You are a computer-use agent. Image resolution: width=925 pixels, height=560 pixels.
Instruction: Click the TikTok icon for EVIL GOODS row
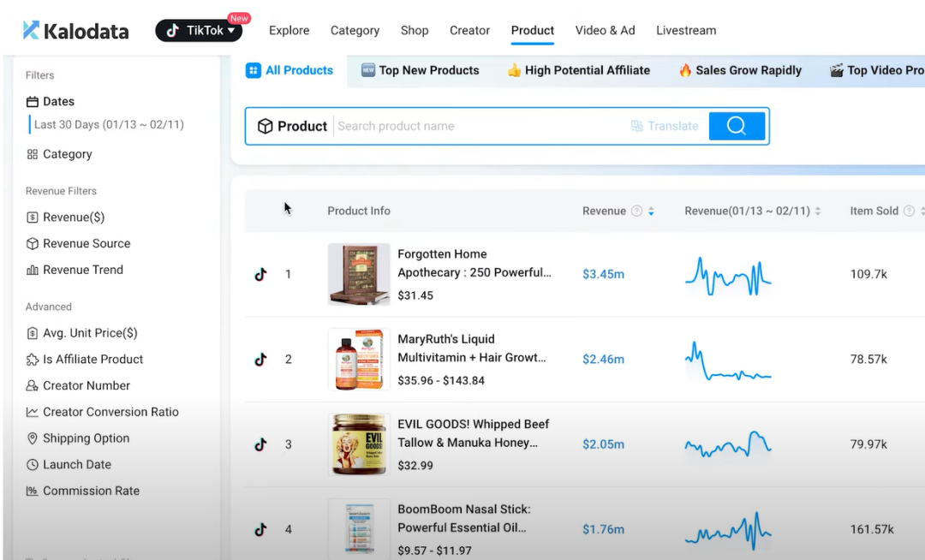(x=260, y=444)
